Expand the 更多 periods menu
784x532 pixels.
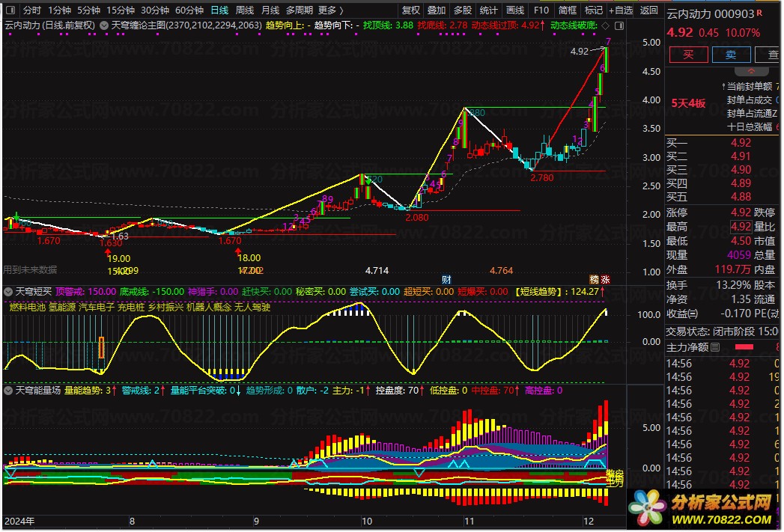(330, 10)
